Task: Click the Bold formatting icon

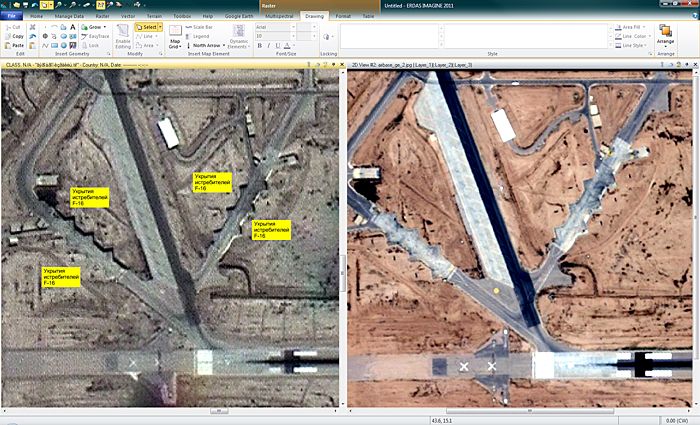Action: click(260, 46)
